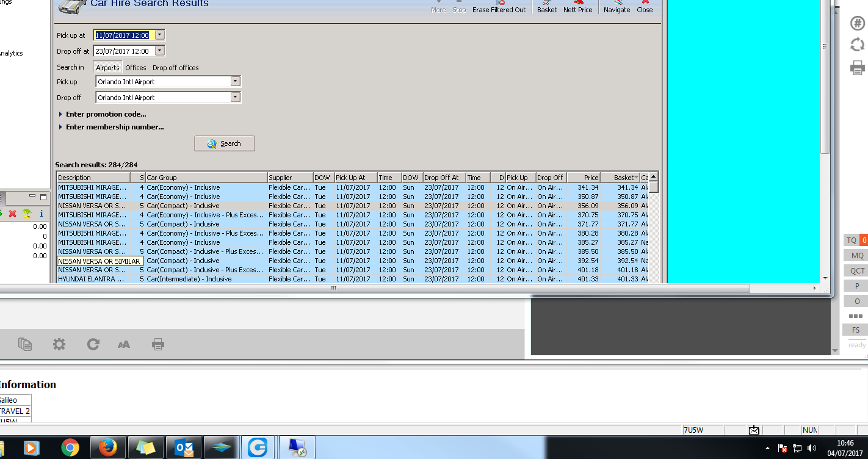Select the Hyundai Elantra row description
The image size is (868, 459).
pos(93,279)
